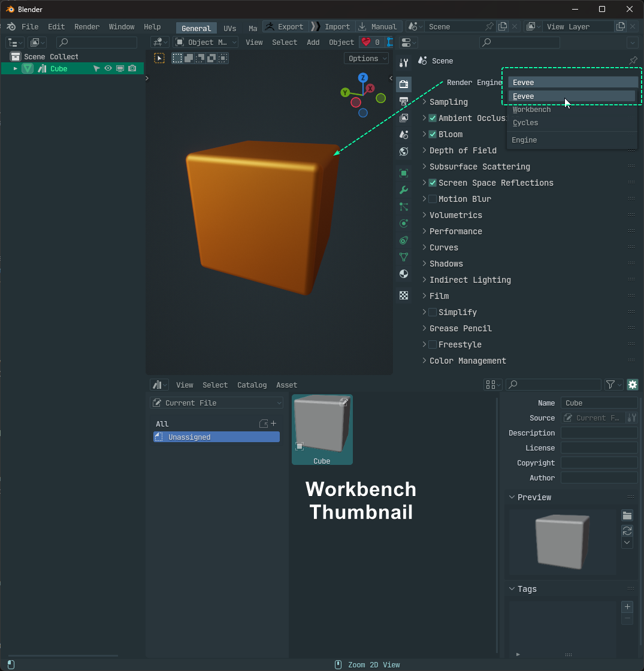644x671 pixels.
Task: Open the Modifiers properties tab
Action: tap(404, 190)
